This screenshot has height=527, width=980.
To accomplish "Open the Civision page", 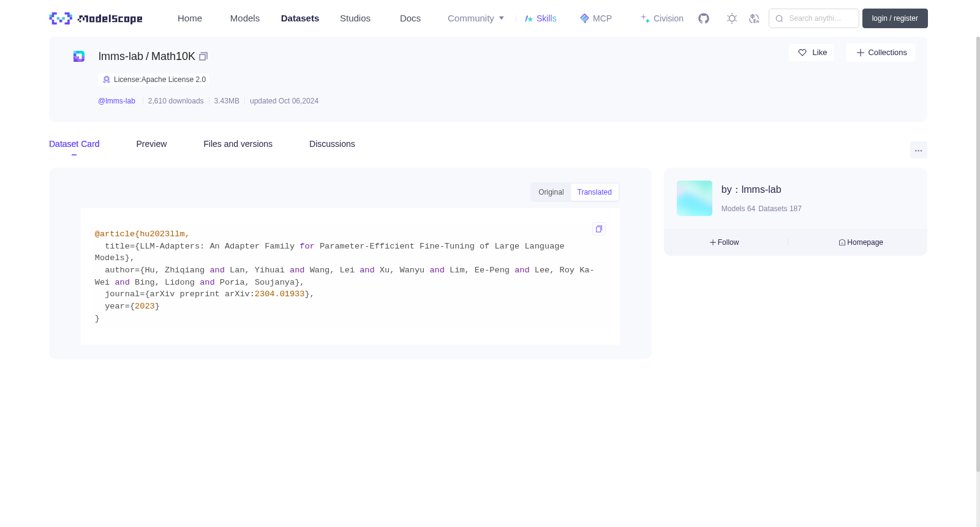I will click(x=662, y=18).
